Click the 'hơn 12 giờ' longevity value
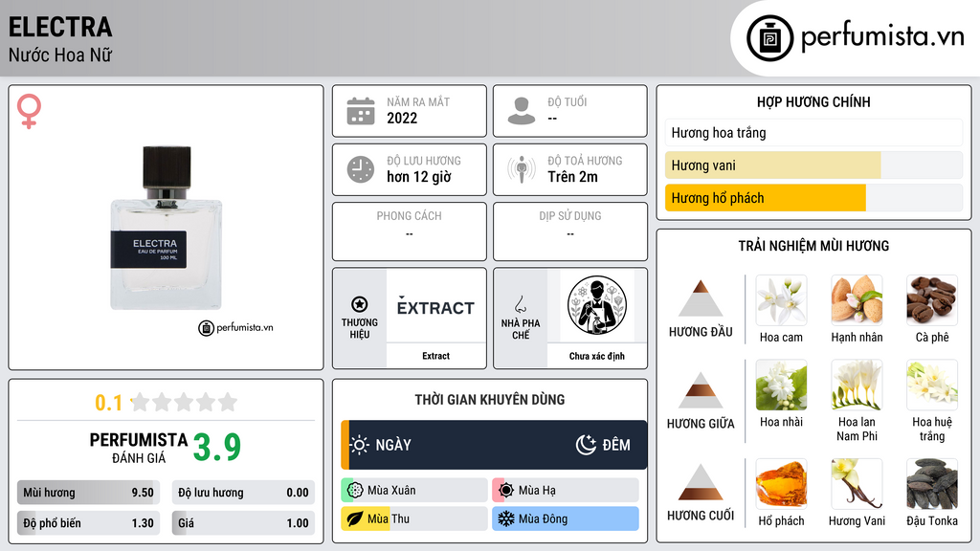The width and height of the screenshot is (980, 551). click(419, 177)
